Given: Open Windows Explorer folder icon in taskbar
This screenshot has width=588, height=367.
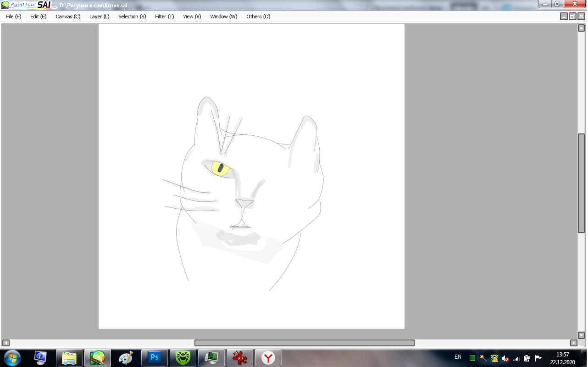Looking at the screenshot, I should 69,358.
